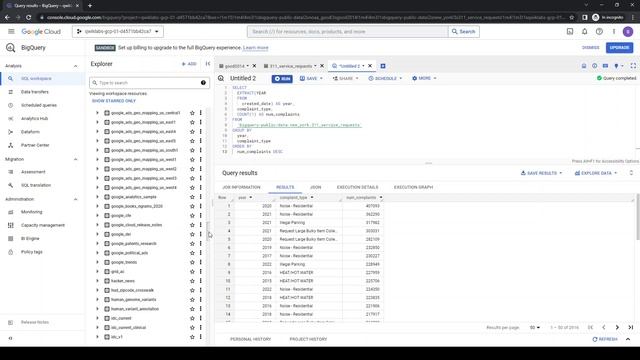Open actions menu for hacker_news
The width and height of the screenshot is (640, 360).
[x=200, y=281]
